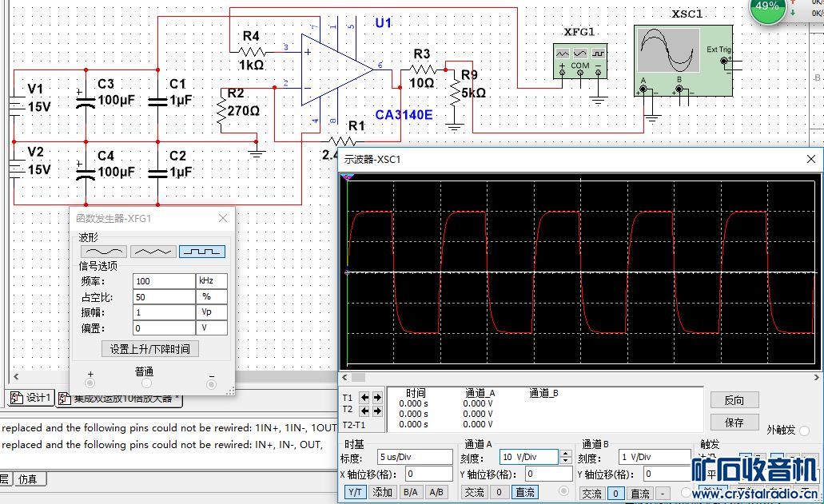The height and width of the screenshot is (504, 824).
Task: Enable DC coupling for channel A
Action: click(x=525, y=493)
